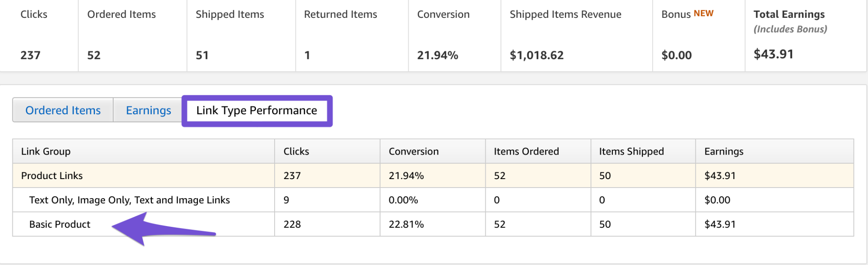The image size is (868, 265).
Task: Click the $43.91 Total Earnings summary value
Action: pos(773,54)
